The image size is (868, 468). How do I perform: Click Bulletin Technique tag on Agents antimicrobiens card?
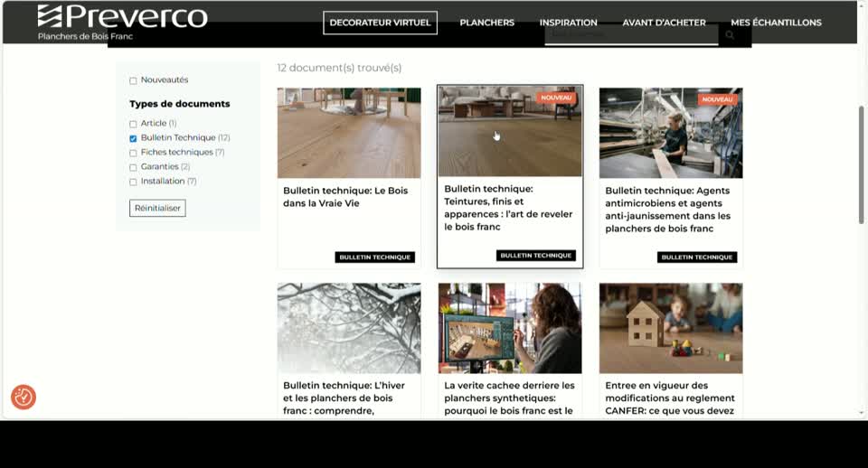[697, 257]
